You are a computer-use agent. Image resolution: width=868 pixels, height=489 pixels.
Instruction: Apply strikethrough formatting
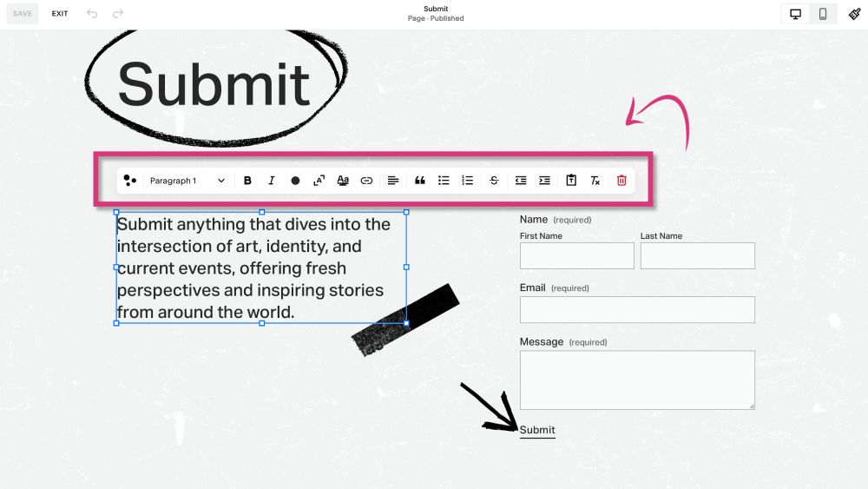click(494, 181)
